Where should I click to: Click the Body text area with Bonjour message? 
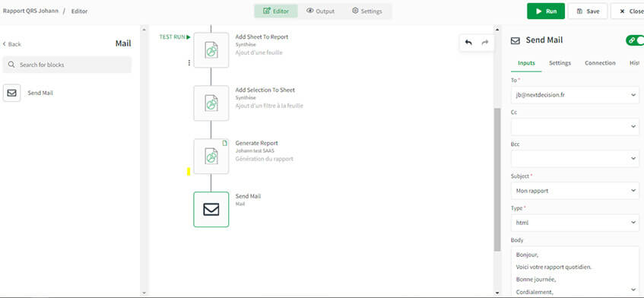(x=575, y=272)
